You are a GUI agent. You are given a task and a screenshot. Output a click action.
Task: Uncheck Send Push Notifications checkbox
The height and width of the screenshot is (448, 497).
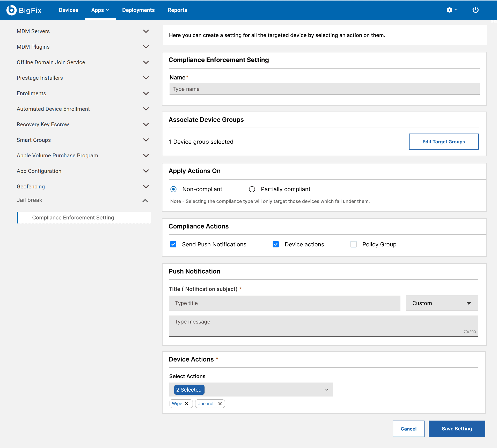pos(173,244)
